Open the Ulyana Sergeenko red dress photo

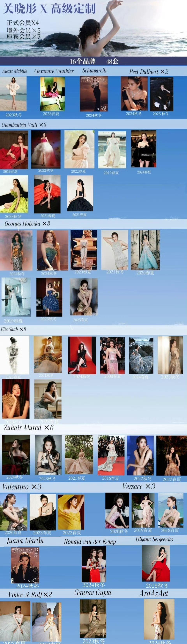(x=156, y=563)
